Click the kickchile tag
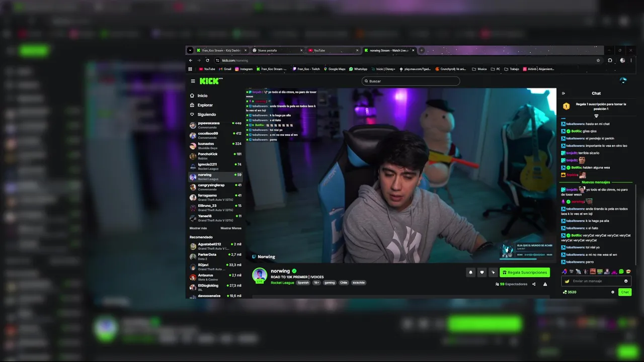Screen dimensions: 644x362 pyautogui.click(x=359, y=283)
